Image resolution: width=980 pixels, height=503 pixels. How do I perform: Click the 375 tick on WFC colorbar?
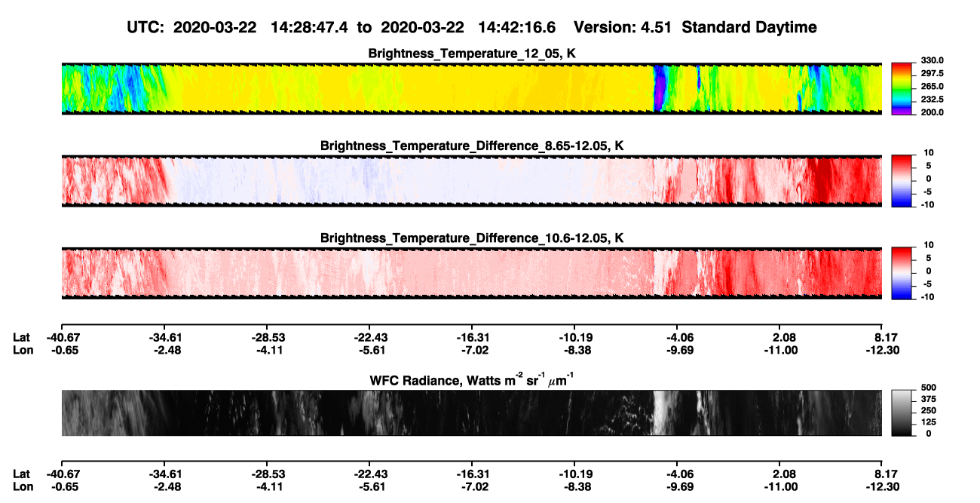tap(929, 400)
